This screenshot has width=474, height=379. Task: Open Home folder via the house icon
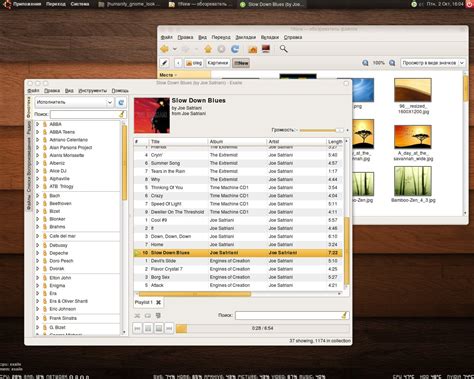253,49
